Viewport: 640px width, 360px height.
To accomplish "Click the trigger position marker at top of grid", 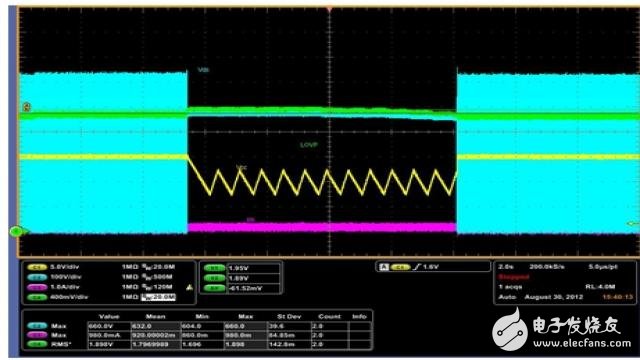I will (x=329, y=9).
